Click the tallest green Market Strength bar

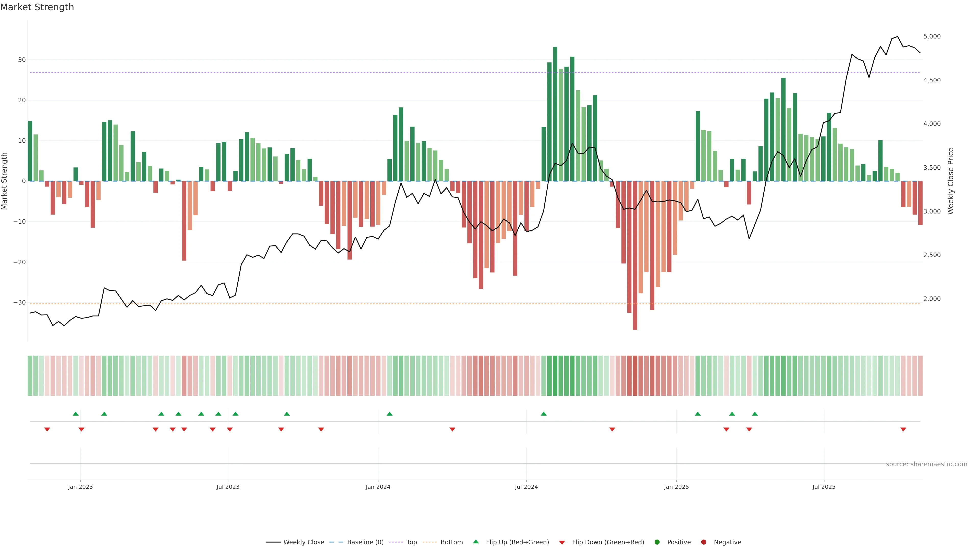click(x=555, y=114)
